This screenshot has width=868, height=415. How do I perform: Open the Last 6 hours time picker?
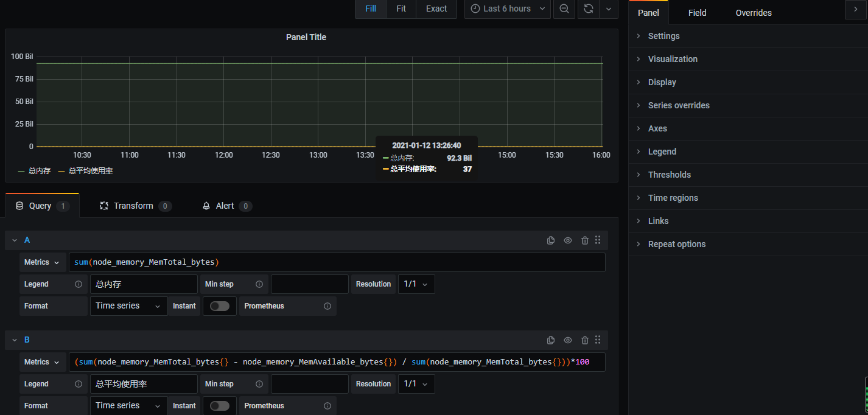pyautogui.click(x=507, y=9)
